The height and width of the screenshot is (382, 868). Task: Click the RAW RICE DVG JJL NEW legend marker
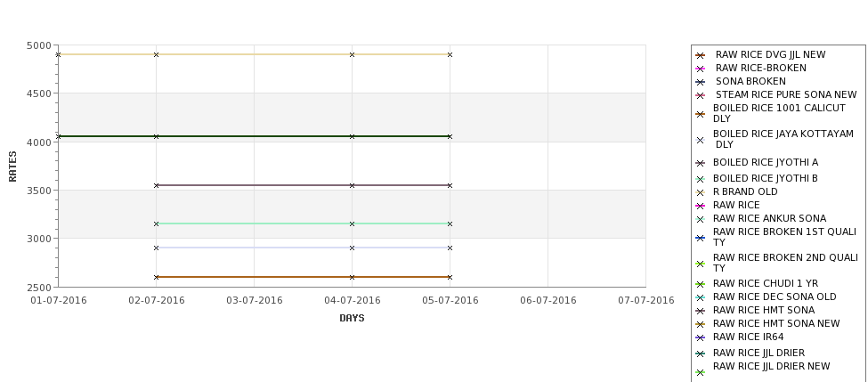pos(701,55)
